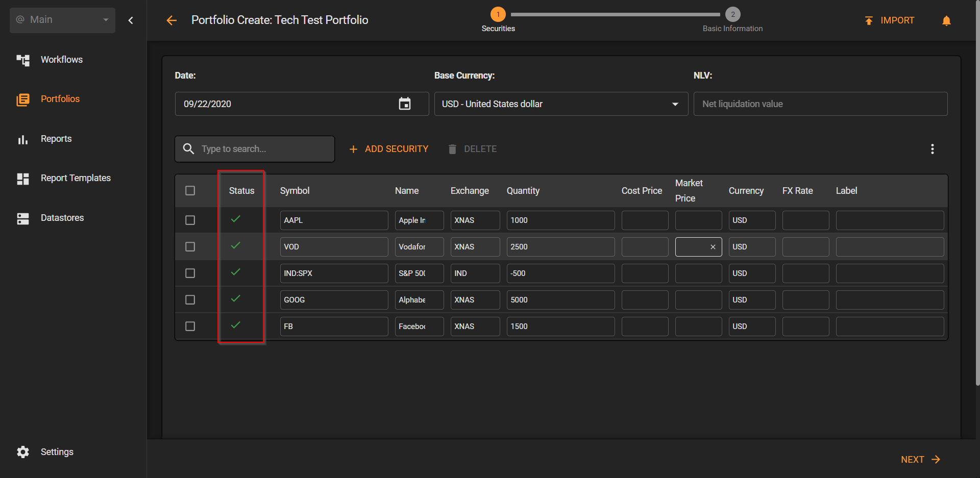Edit the Alphabet name field
The height and width of the screenshot is (478, 980).
[419, 300]
